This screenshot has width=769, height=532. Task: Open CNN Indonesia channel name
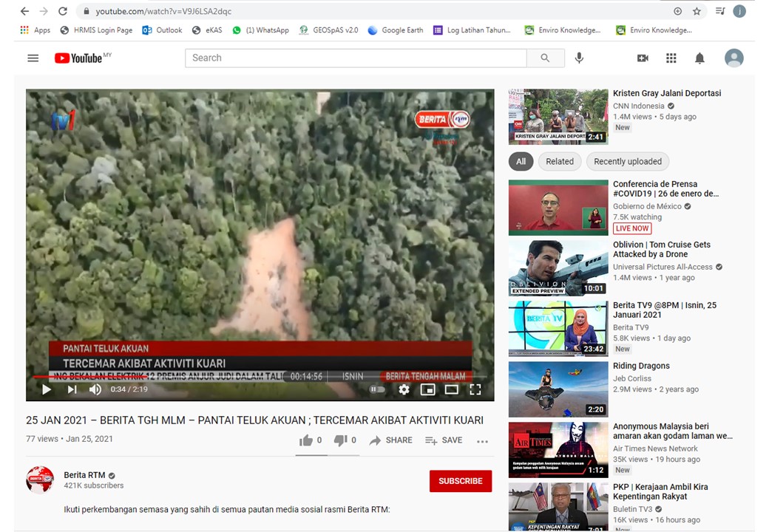click(639, 106)
